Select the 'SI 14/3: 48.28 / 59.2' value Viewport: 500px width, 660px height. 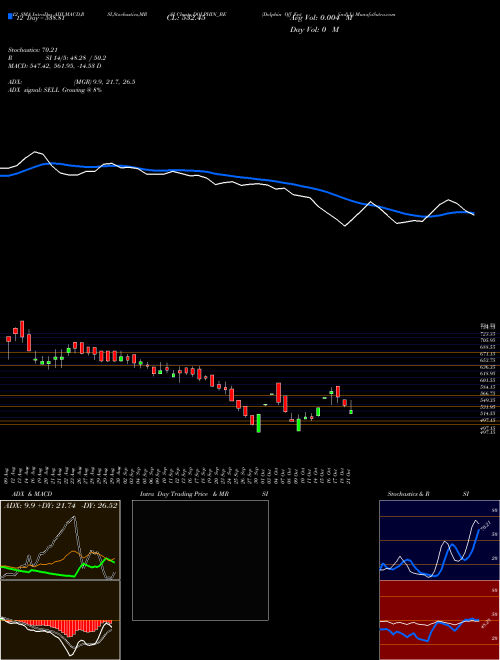[76, 58]
